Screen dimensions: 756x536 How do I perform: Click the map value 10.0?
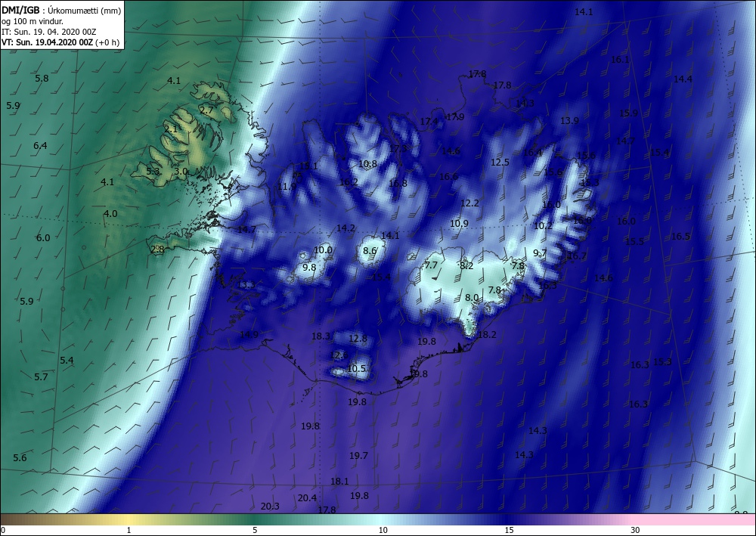click(x=323, y=249)
